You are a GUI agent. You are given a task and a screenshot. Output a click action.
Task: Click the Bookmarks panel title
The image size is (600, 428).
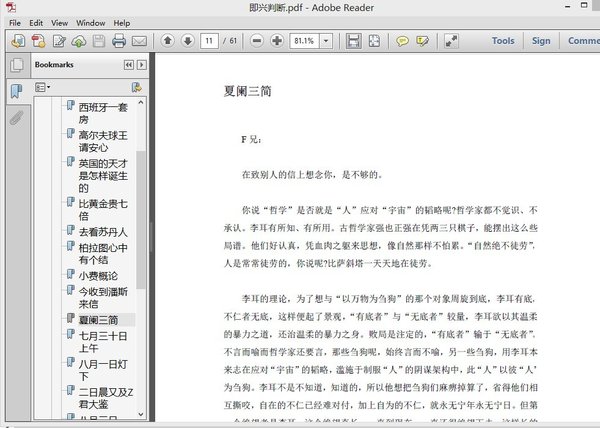pos(54,65)
